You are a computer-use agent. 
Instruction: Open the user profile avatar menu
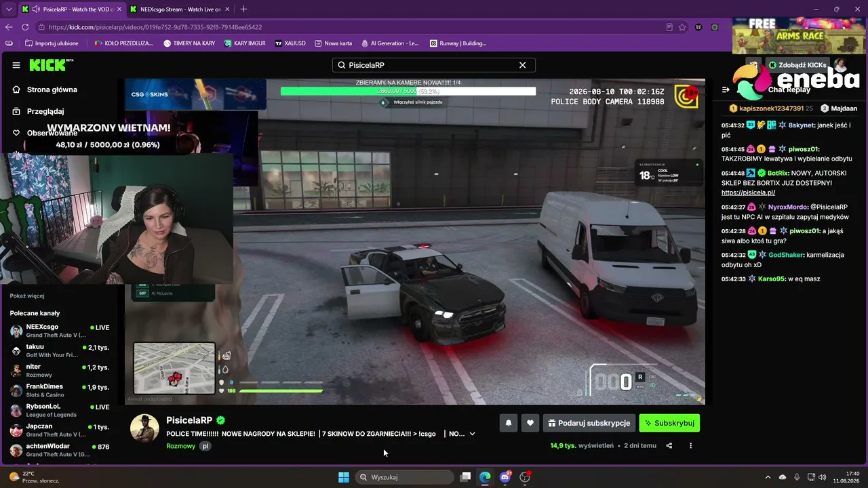click(x=840, y=65)
